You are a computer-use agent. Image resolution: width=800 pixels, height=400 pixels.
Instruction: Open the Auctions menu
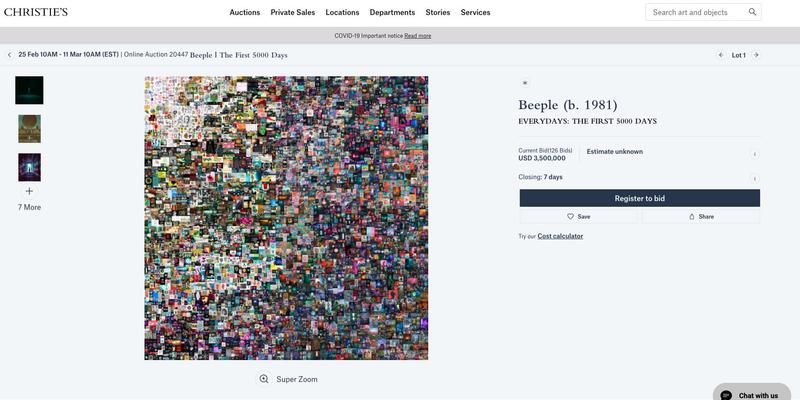point(244,12)
